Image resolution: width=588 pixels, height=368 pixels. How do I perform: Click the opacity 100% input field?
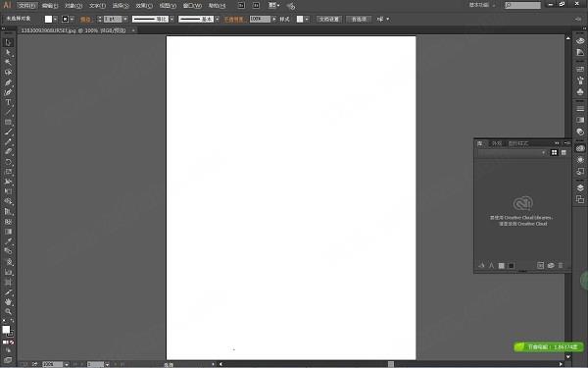pyautogui.click(x=260, y=19)
